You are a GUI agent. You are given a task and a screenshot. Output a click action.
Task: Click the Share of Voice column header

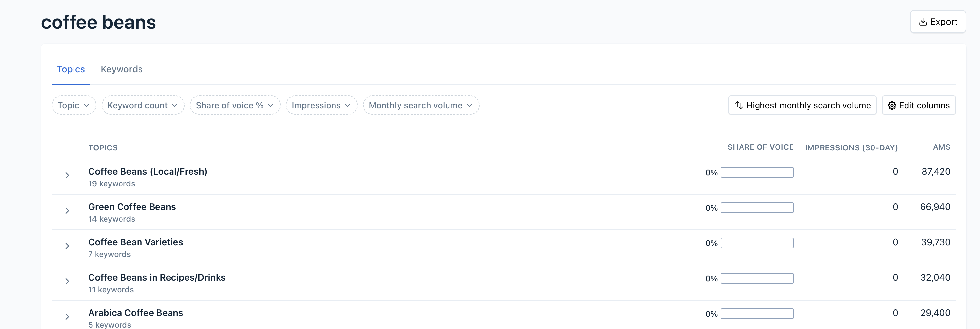(760, 147)
